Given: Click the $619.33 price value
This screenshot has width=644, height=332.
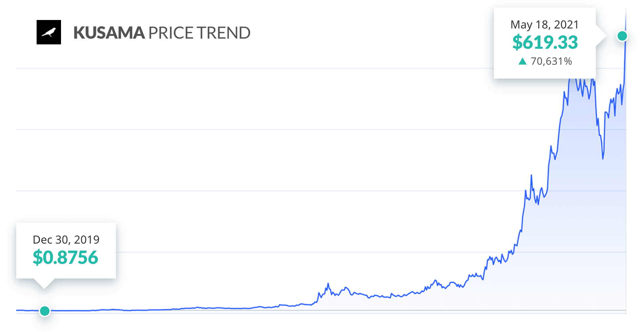Looking at the screenshot, I should coord(545,42).
